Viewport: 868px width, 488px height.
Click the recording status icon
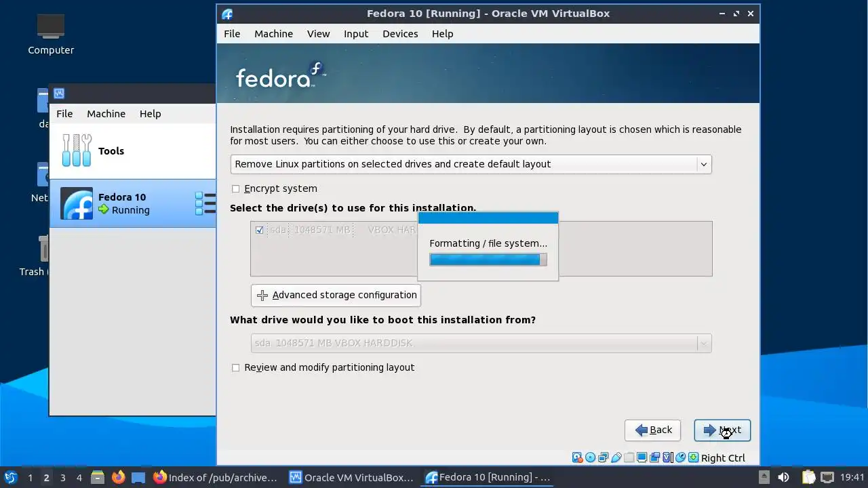(654, 457)
